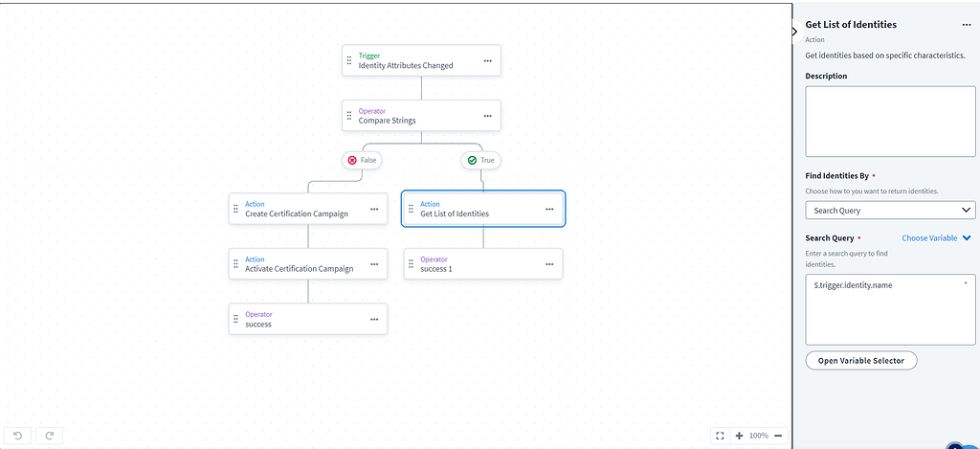Collapse the right side panel arrow
The image size is (980, 449).
[795, 32]
